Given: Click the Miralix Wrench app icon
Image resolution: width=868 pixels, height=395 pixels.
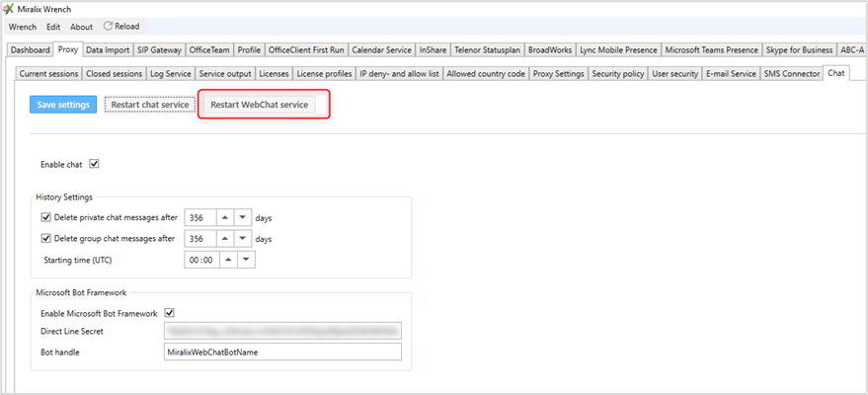Looking at the screenshot, I should 8,10.
